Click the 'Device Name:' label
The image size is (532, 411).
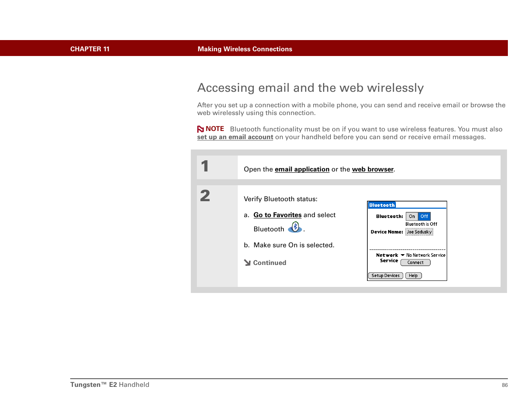[x=387, y=232]
